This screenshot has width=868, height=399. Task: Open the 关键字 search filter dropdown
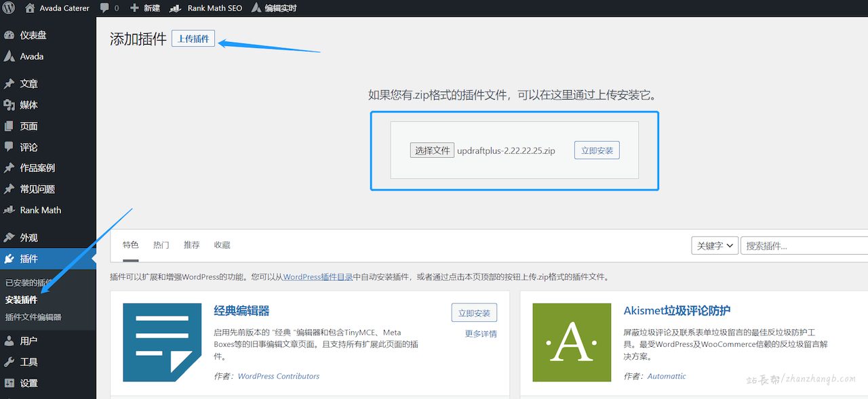click(x=714, y=246)
